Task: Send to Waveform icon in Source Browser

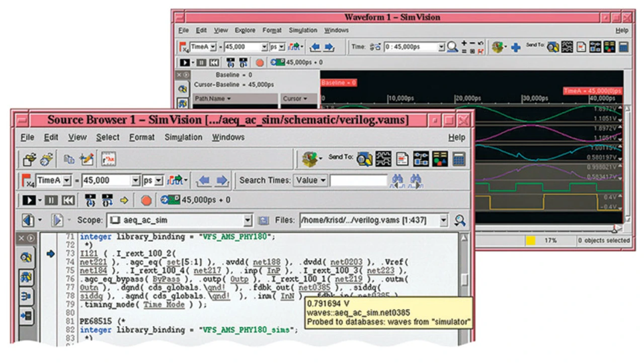Action: (383, 159)
